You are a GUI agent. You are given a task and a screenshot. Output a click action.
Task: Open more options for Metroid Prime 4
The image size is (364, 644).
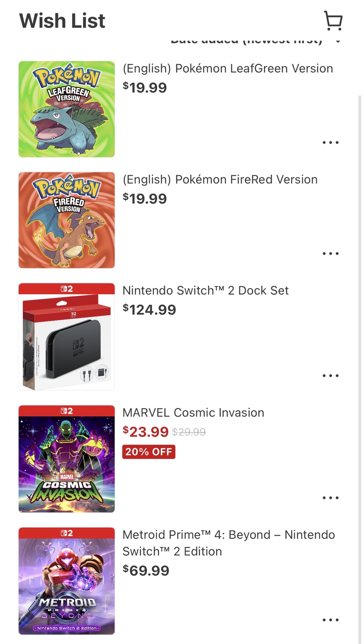330,620
